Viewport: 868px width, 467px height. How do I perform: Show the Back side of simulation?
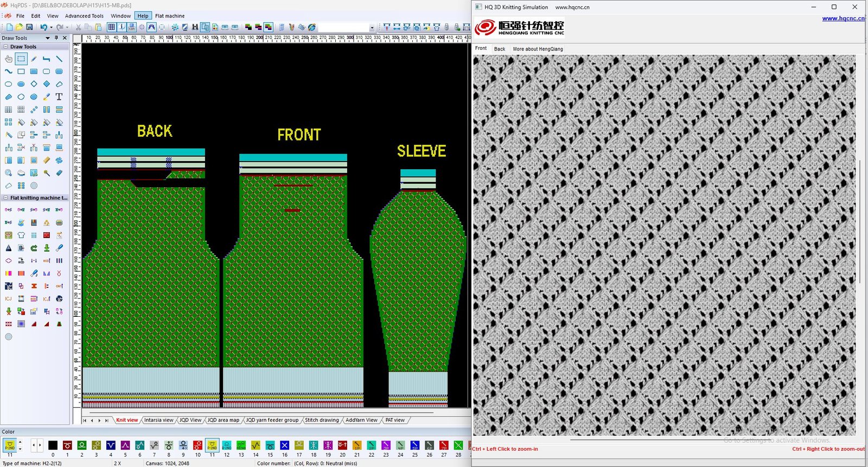499,49
